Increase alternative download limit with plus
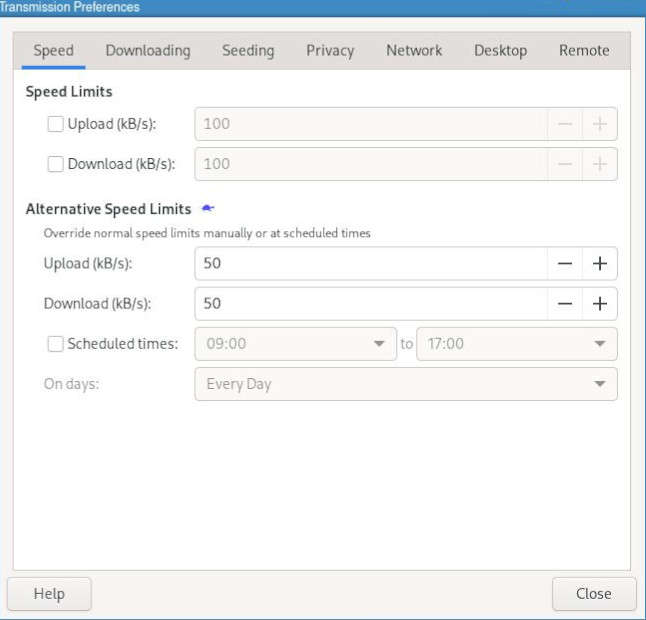This screenshot has width=646, height=620. coord(600,304)
